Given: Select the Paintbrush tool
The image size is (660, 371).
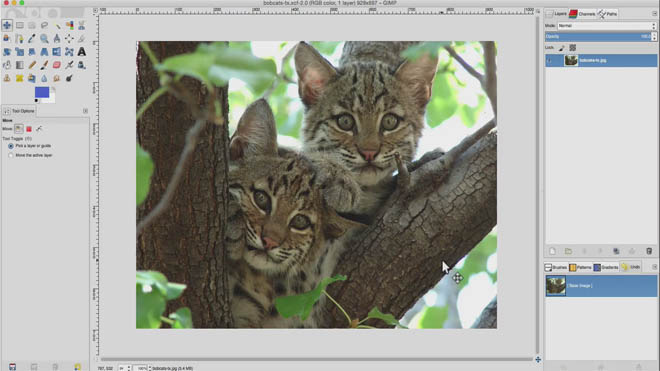Looking at the screenshot, I should (44, 65).
